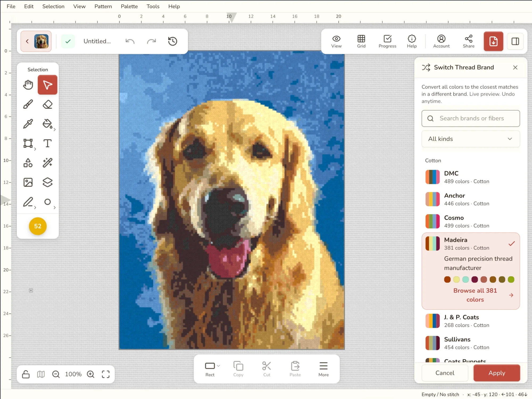Focus the Search brands or fibers field
Screen dimensions: 532x399
[471, 118]
